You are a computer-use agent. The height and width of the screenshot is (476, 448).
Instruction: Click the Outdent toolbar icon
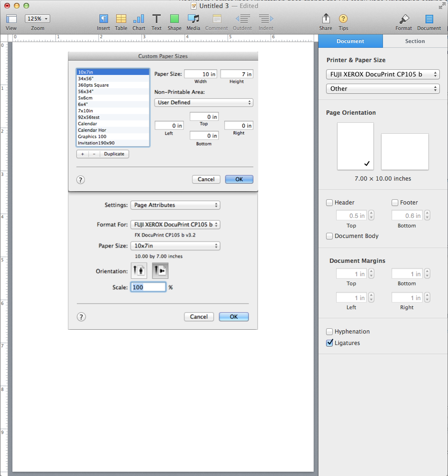click(x=242, y=19)
